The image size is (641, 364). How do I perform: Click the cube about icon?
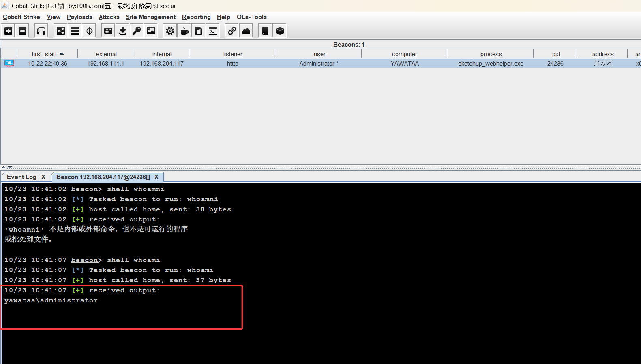click(x=280, y=31)
